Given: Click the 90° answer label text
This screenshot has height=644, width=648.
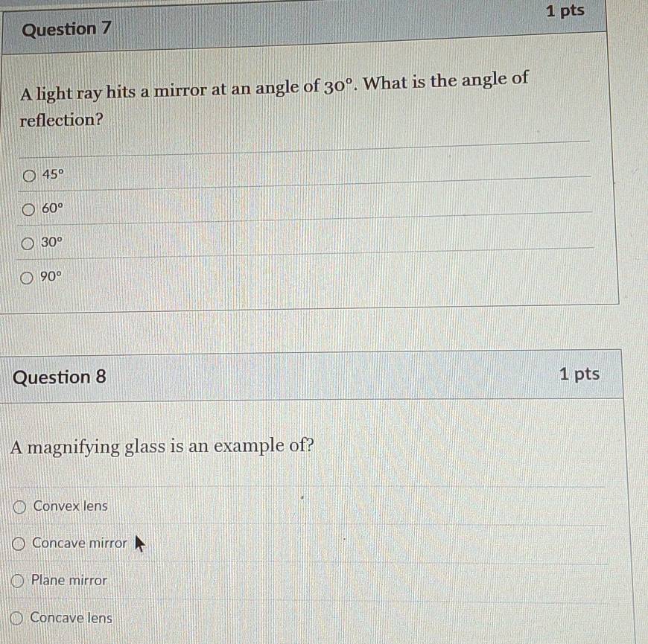Looking at the screenshot, I should (x=51, y=276).
